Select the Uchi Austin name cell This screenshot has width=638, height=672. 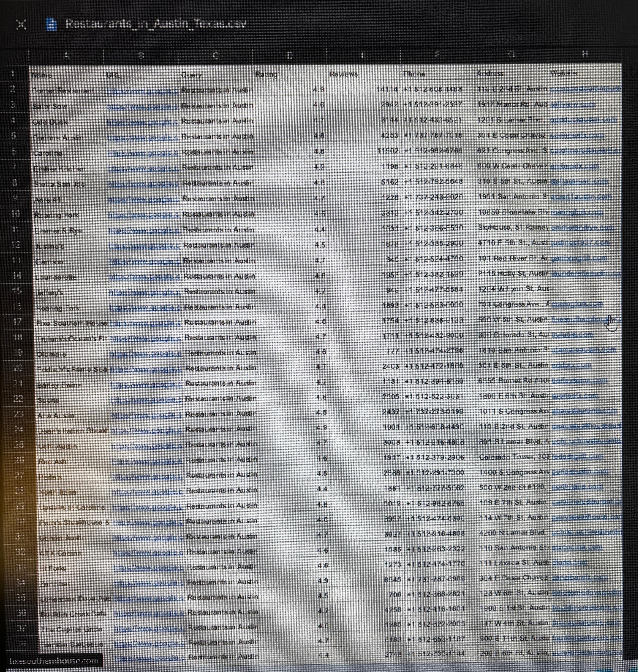57,446
